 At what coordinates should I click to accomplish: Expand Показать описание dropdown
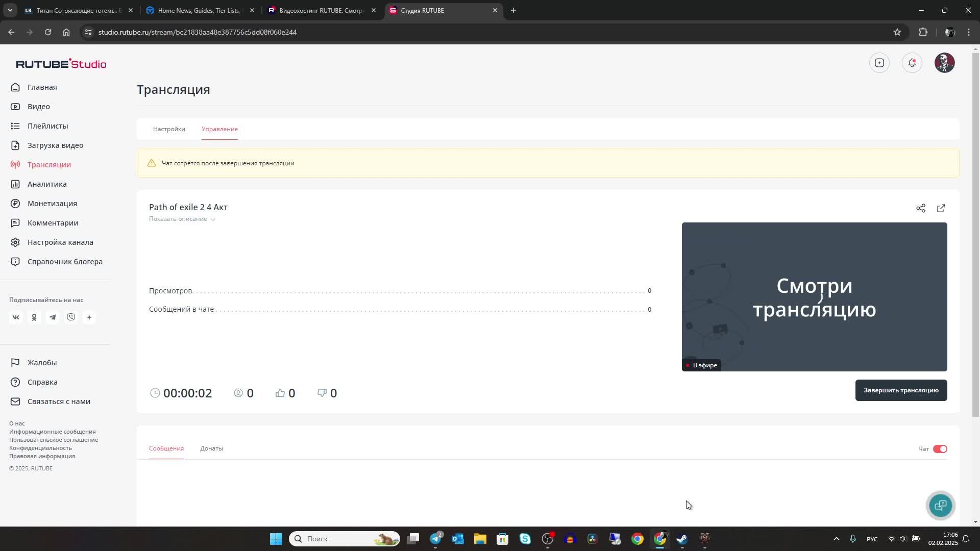(x=182, y=219)
